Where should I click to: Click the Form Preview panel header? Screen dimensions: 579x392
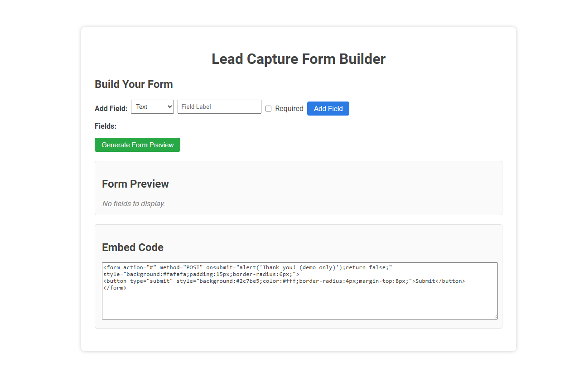tap(135, 184)
